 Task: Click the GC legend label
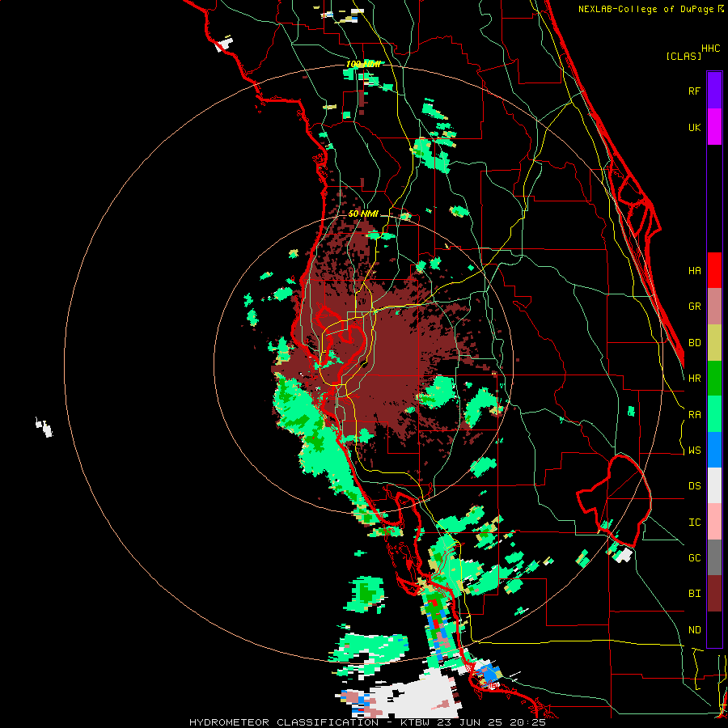[694, 558]
